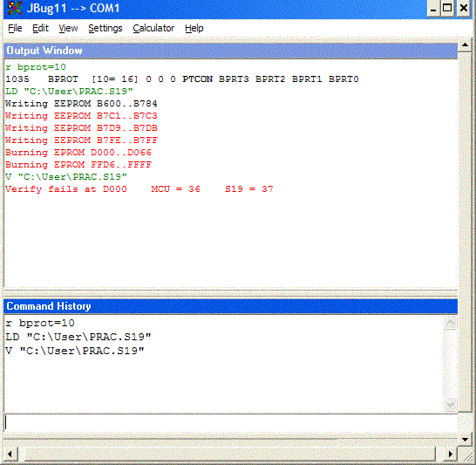Image resolution: width=476 pixels, height=465 pixels.
Task: Focus the command entry input field
Action: coord(231,422)
